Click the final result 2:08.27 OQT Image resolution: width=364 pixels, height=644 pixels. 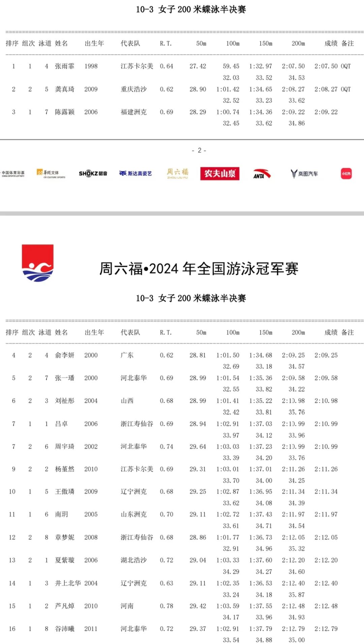333,89
